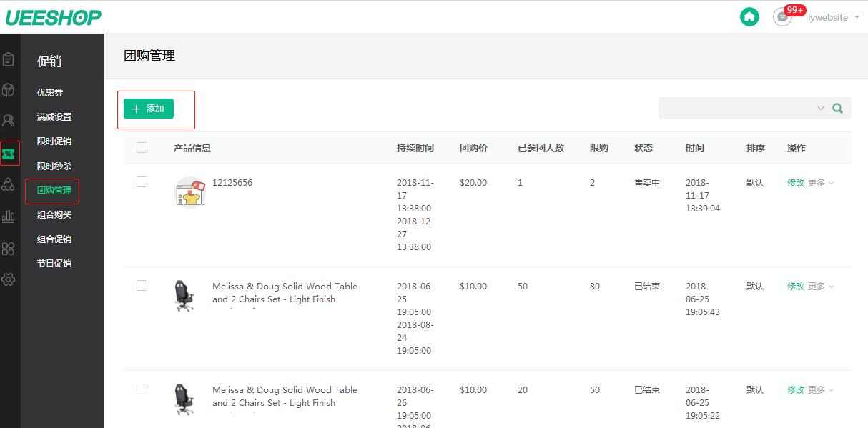Open the search filter dropdown arrow
The height and width of the screenshot is (428, 868).
pos(820,109)
